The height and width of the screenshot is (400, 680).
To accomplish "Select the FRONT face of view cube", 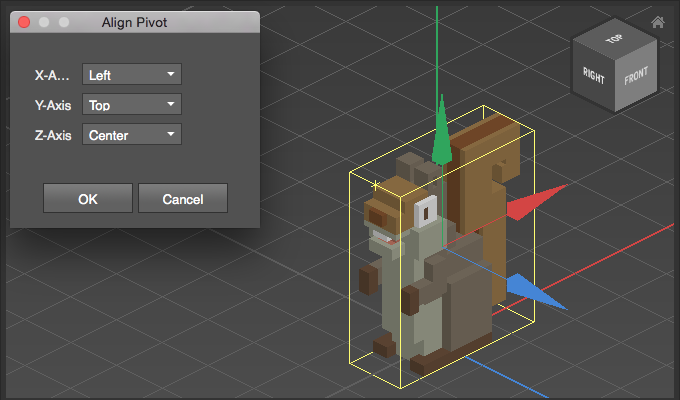I will tap(636, 76).
